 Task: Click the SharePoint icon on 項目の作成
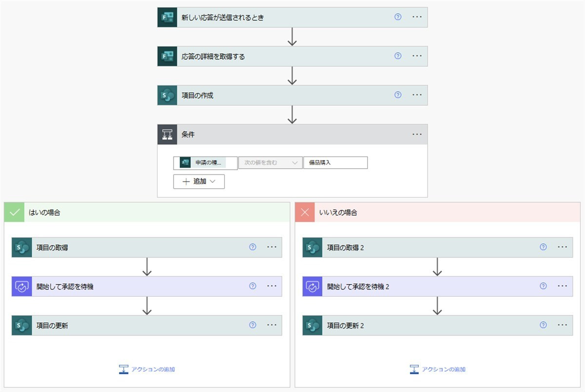(167, 95)
